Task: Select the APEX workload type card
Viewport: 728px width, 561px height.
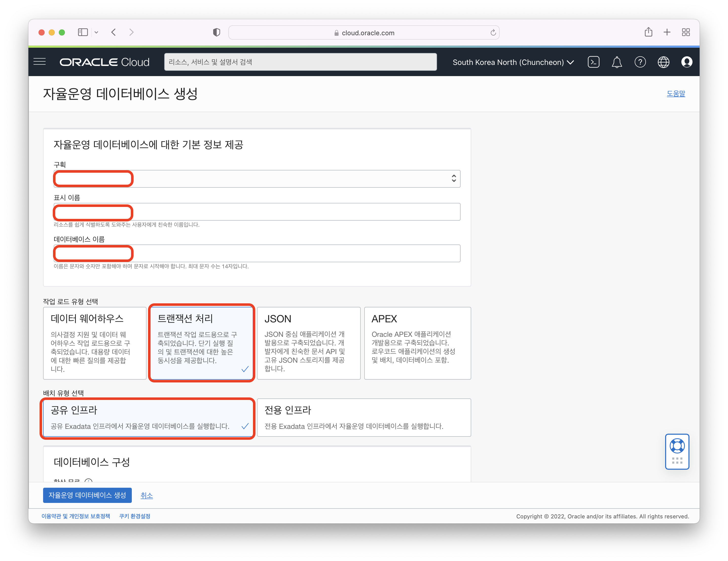Action: [417, 343]
